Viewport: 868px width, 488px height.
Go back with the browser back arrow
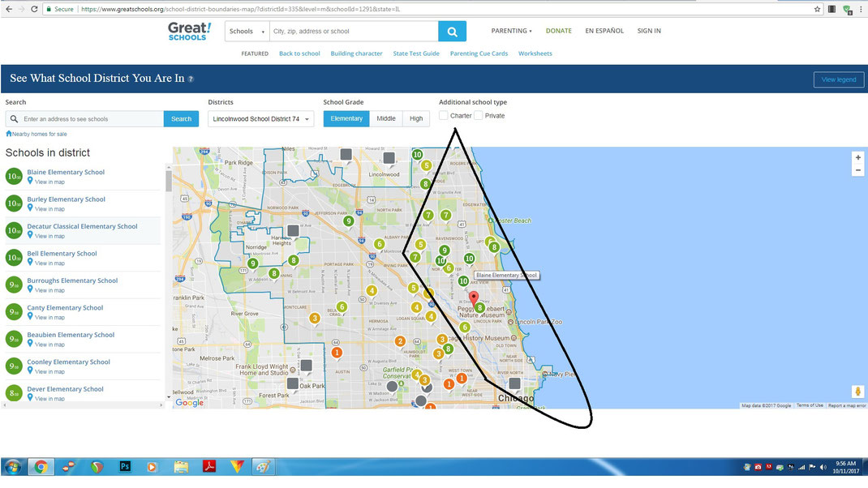coord(9,9)
